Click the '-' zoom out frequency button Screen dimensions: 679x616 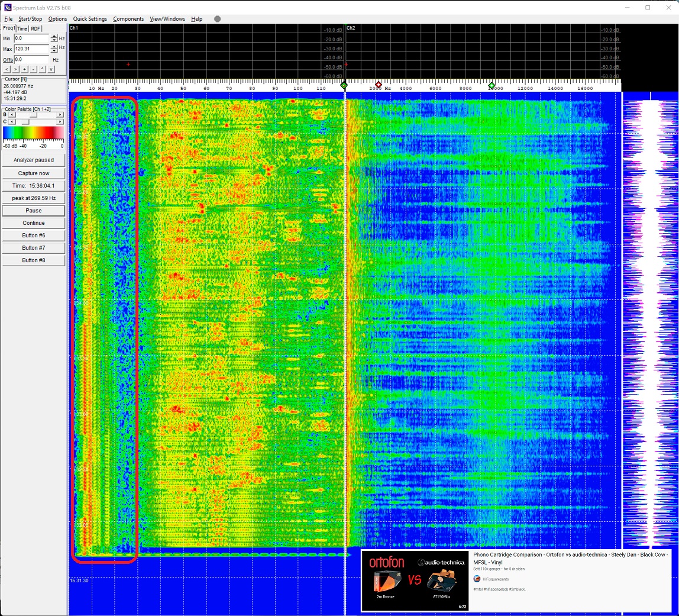coord(33,69)
